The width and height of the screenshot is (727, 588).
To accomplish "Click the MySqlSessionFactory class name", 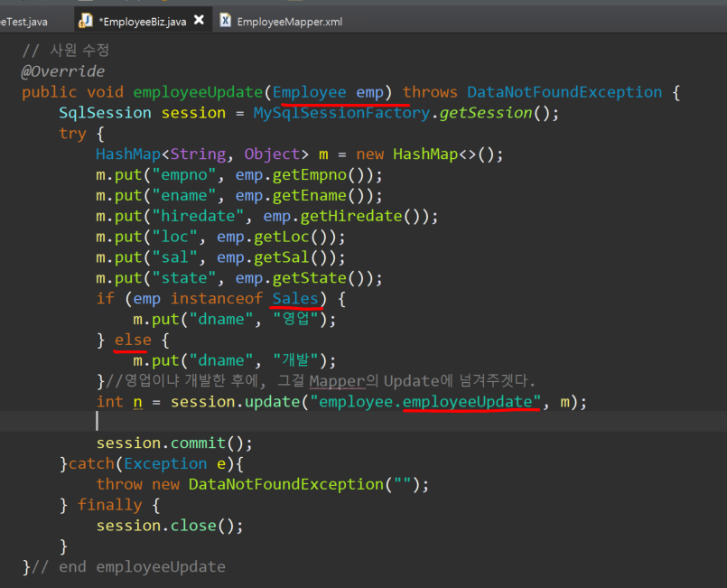I will [341, 113].
